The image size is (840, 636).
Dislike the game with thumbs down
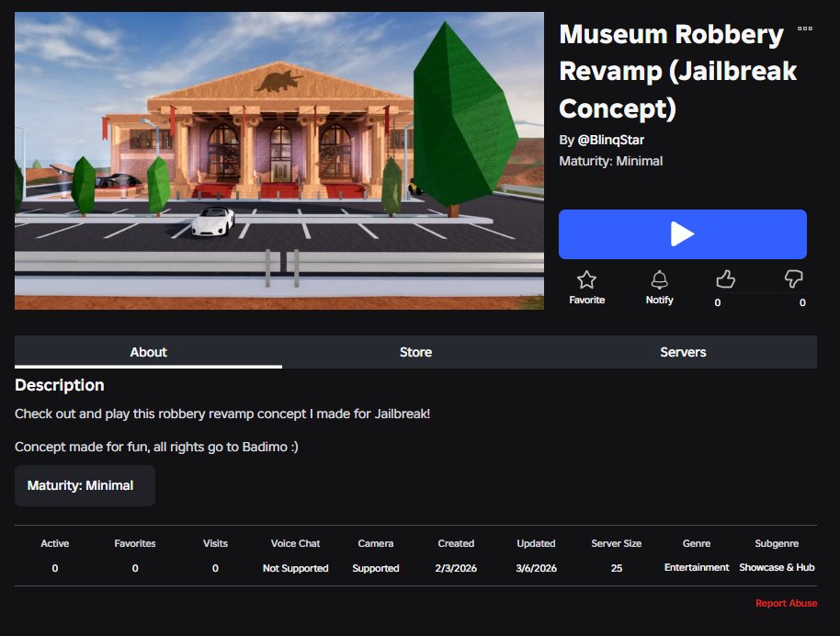tap(793, 278)
